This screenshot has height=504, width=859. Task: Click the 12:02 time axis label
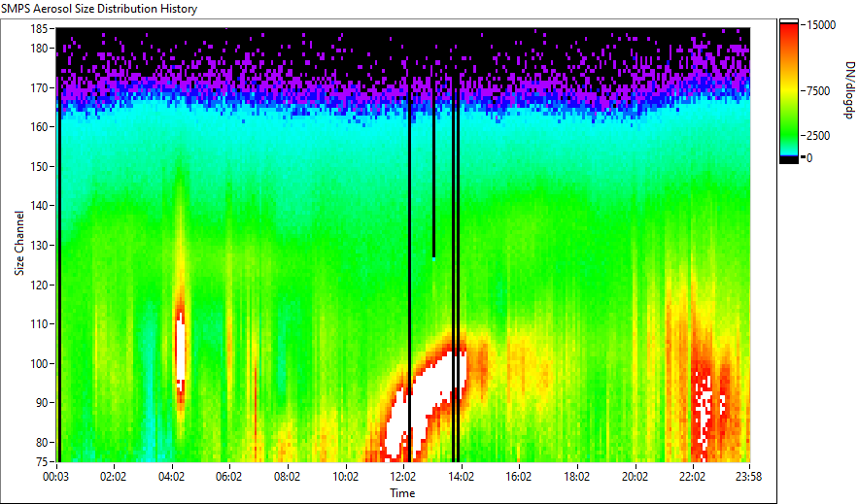[x=403, y=477]
